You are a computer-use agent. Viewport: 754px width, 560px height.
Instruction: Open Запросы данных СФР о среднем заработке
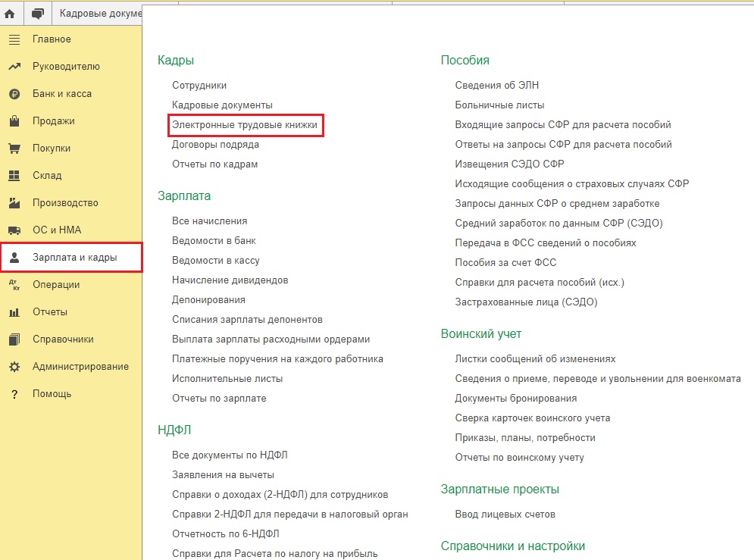(557, 203)
